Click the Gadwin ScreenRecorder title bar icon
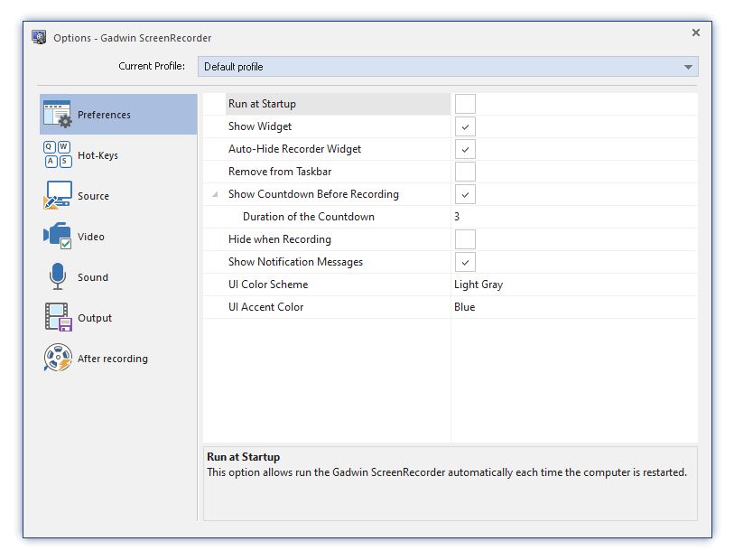734x560 pixels. [x=39, y=37]
